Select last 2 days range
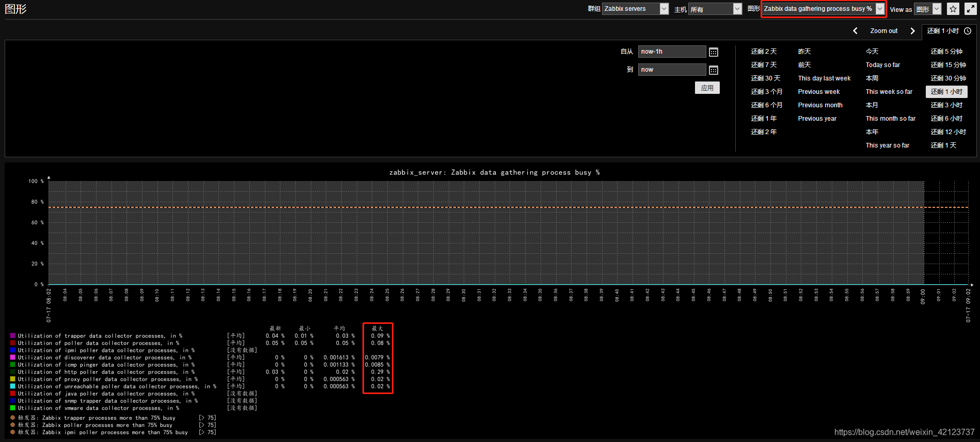This screenshot has width=980, height=442. point(764,52)
